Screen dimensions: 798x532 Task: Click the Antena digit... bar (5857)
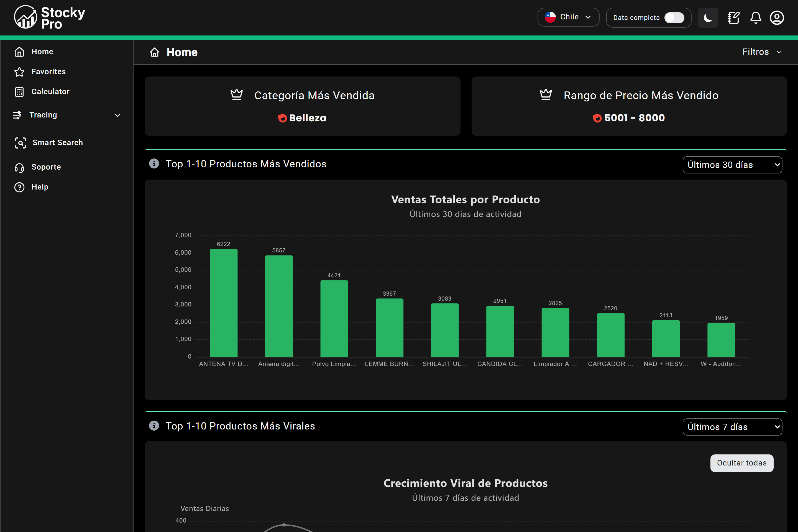click(279, 306)
